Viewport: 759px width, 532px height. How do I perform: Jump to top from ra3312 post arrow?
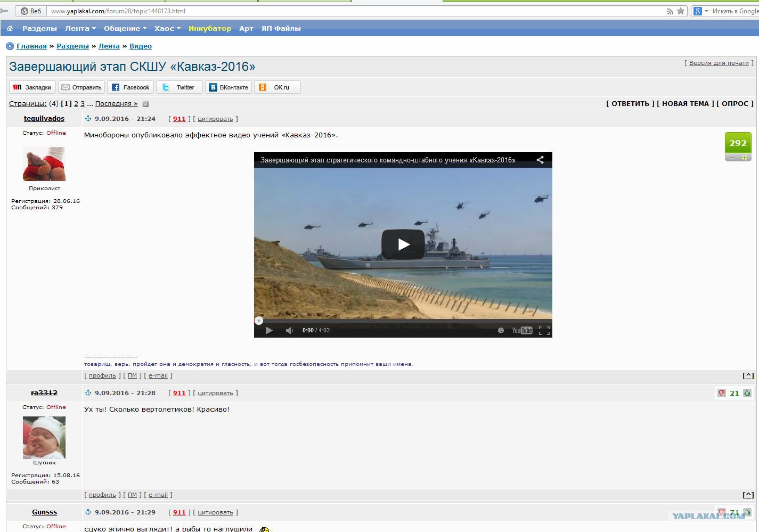click(x=748, y=495)
